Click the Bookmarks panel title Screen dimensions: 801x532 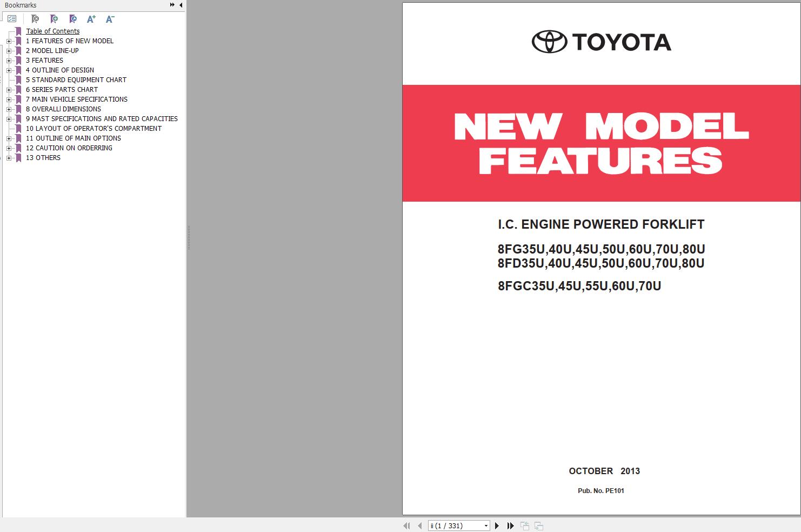21,5
